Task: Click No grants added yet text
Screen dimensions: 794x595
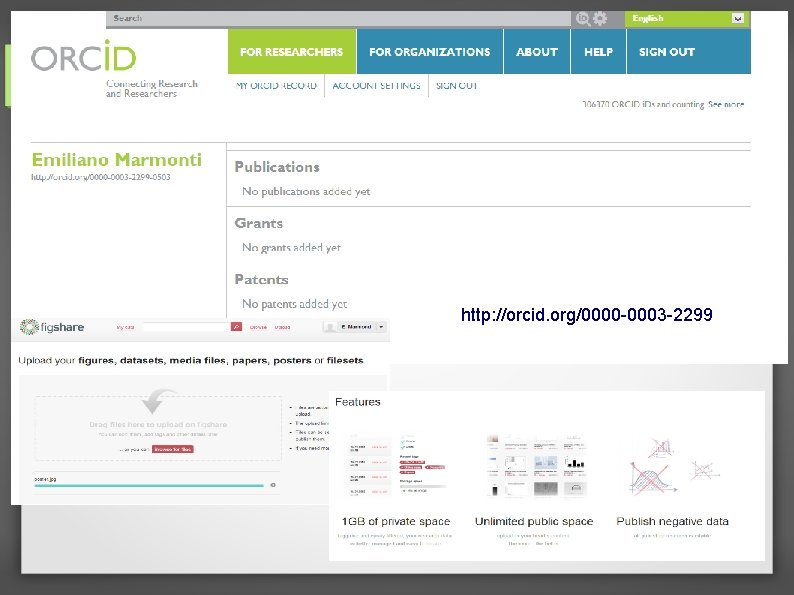Action: [x=291, y=248]
